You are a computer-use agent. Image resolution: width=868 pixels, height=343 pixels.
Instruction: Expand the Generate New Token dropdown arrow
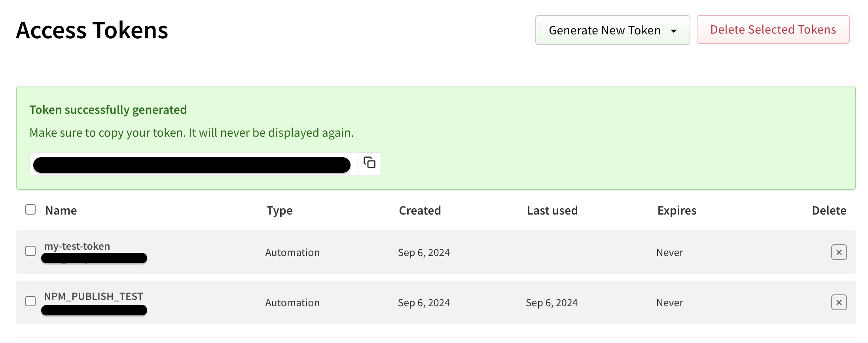pyautogui.click(x=673, y=31)
